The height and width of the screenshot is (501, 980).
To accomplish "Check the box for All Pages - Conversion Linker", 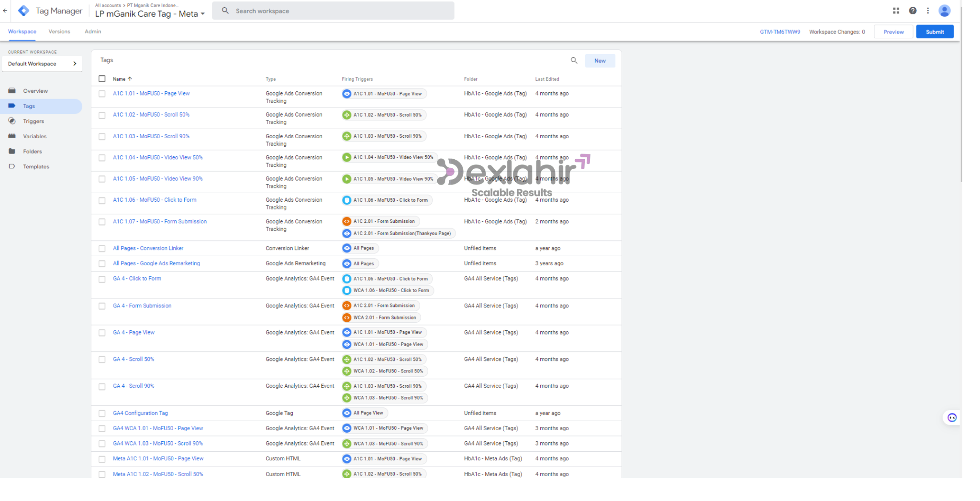I will 102,249.
